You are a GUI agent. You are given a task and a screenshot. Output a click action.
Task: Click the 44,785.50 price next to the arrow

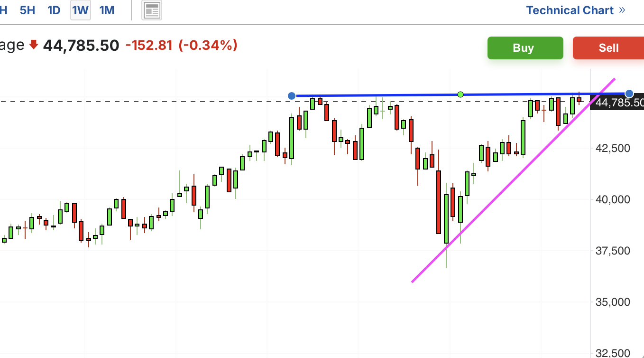click(x=81, y=46)
